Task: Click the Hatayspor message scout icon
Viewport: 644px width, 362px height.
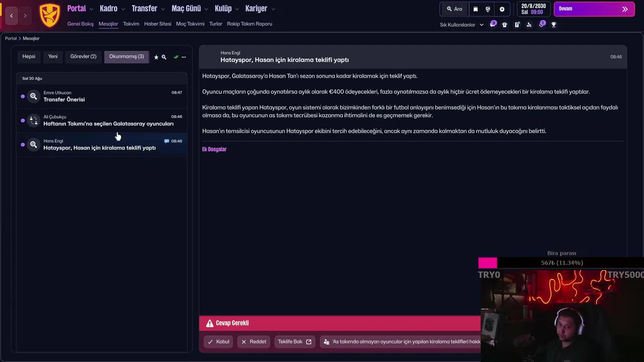Action: 33,144
